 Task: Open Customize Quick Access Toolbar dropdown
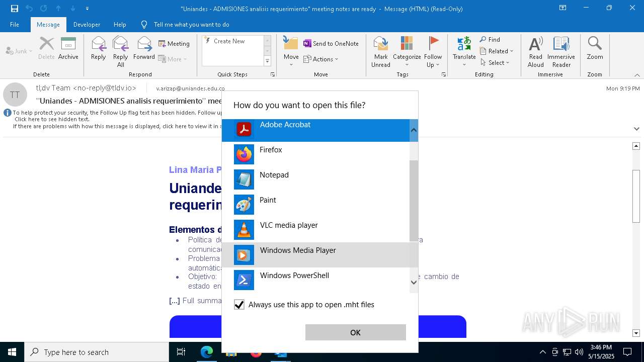pos(87,9)
